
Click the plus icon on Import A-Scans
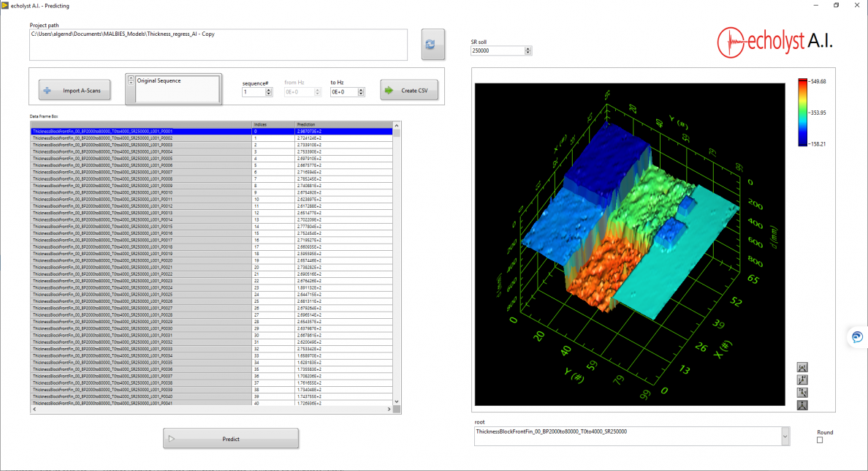tap(47, 90)
